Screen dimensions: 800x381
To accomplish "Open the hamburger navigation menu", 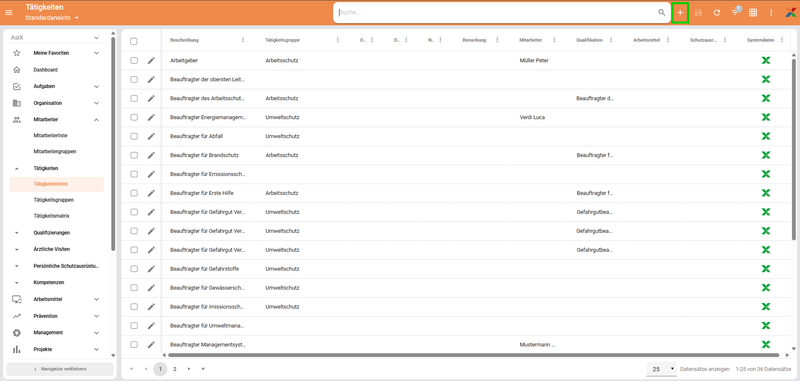I will coord(9,12).
